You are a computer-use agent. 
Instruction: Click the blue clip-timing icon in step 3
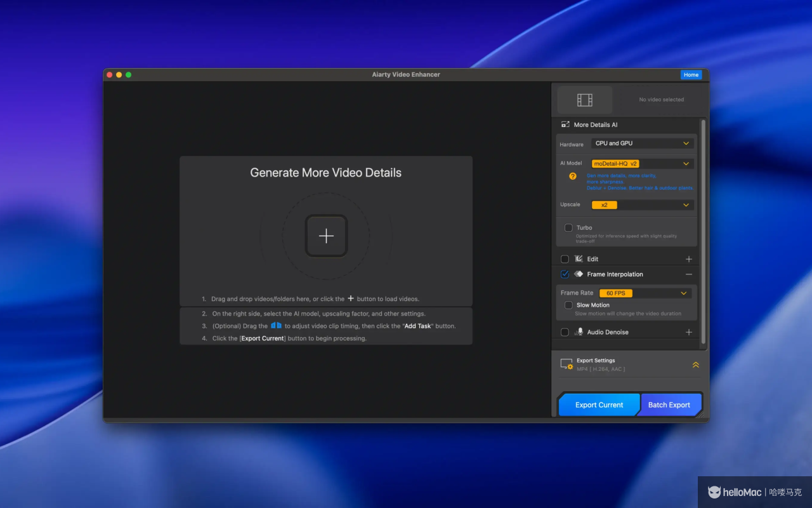pos(276,325)
